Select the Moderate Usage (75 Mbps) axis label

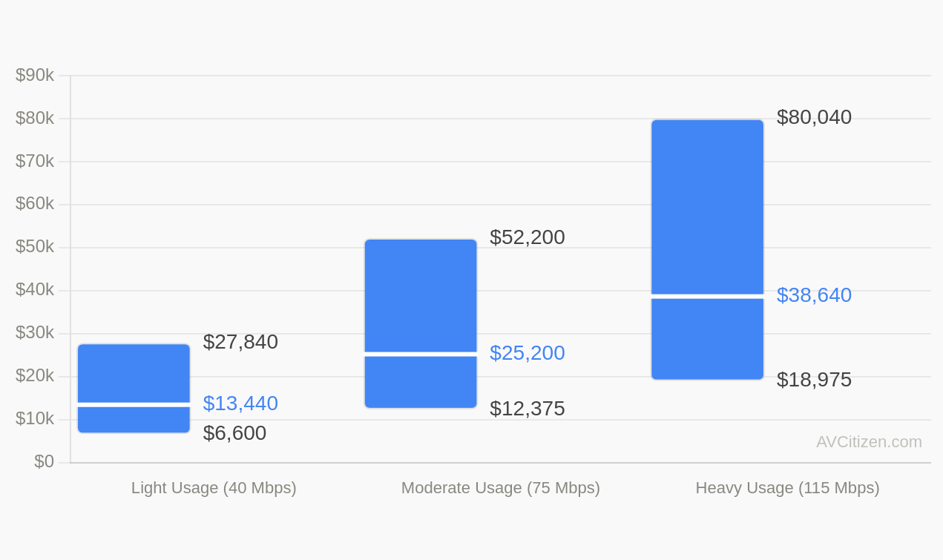coord(500,488)
